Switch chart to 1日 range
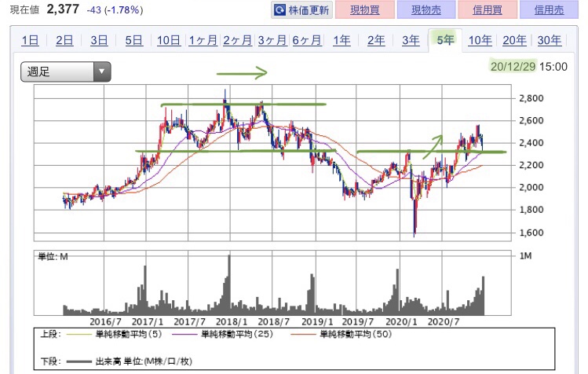Screen dimensions: 588x374 click(30, 40)
